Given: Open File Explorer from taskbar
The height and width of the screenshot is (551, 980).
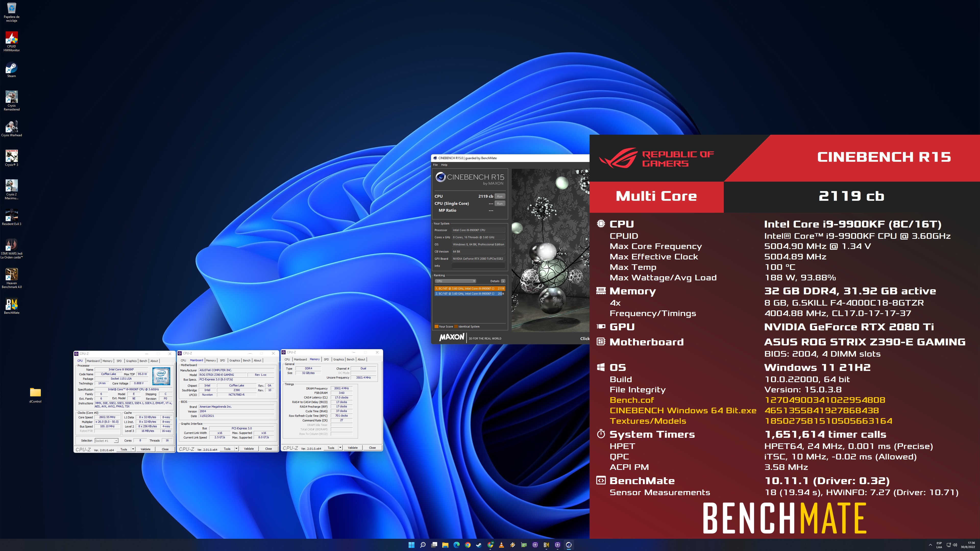Looking at the screenshot, I should (445, 545).
